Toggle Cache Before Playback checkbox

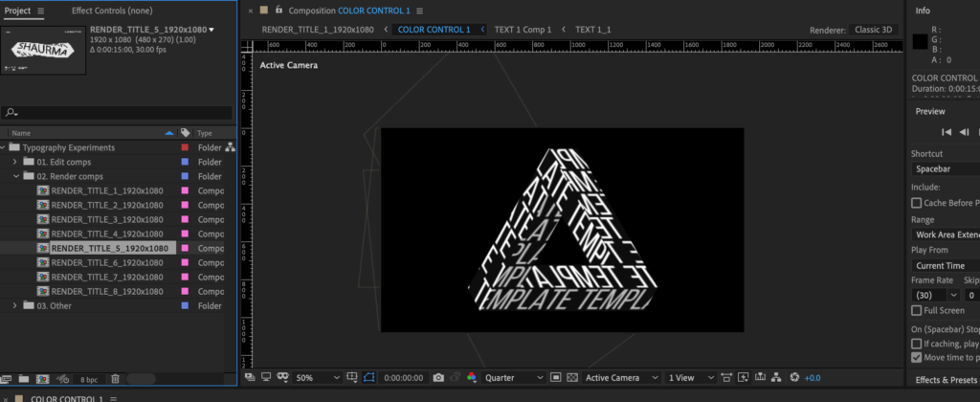pos(917,203)
